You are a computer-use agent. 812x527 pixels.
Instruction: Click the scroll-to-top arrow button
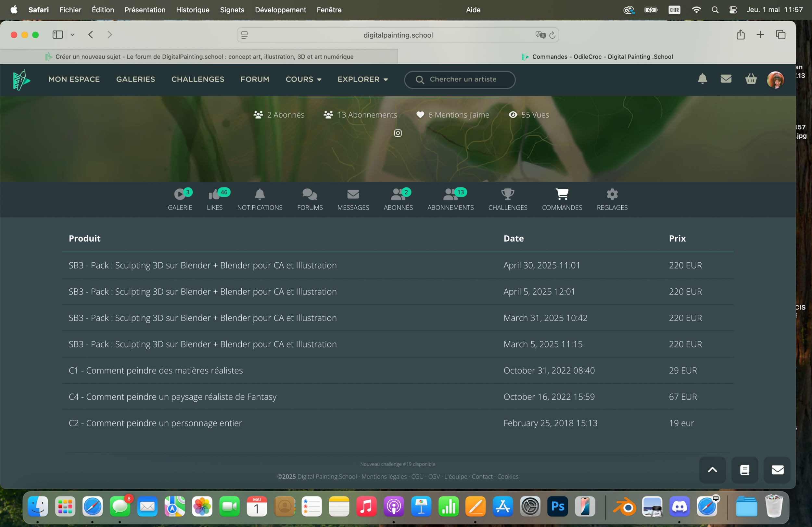tap(712, 470)
